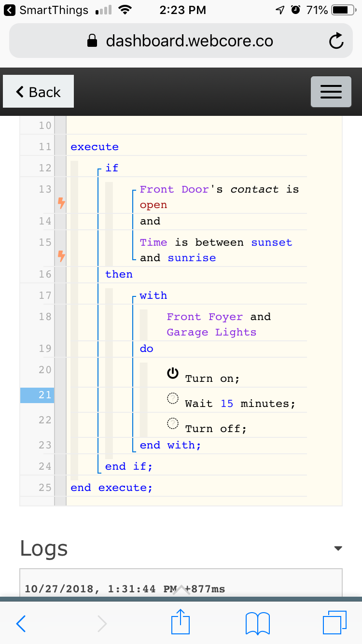Click the log entry timestamp 10/27/2018
362x644 pixels.
pos(125,589)
